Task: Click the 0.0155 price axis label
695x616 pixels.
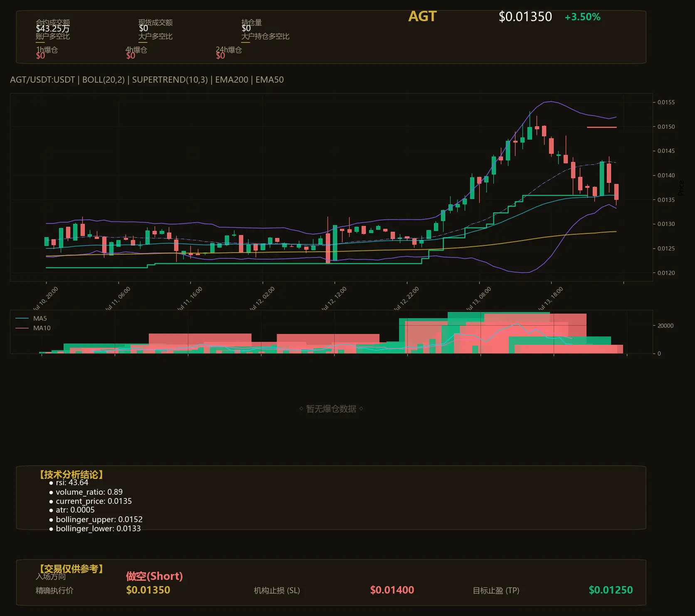Action: click(666, 102)
